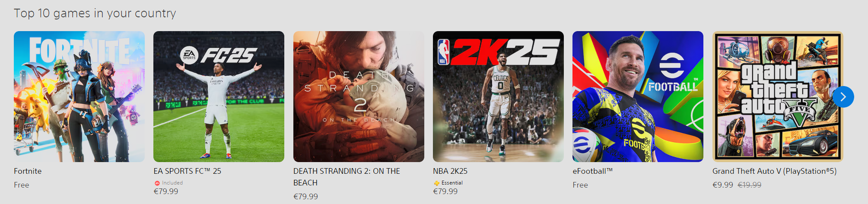The width and height of the screenshot is (868, 204).
Task: Click the EA Play Included badge icon
Action: coord(157,183)
